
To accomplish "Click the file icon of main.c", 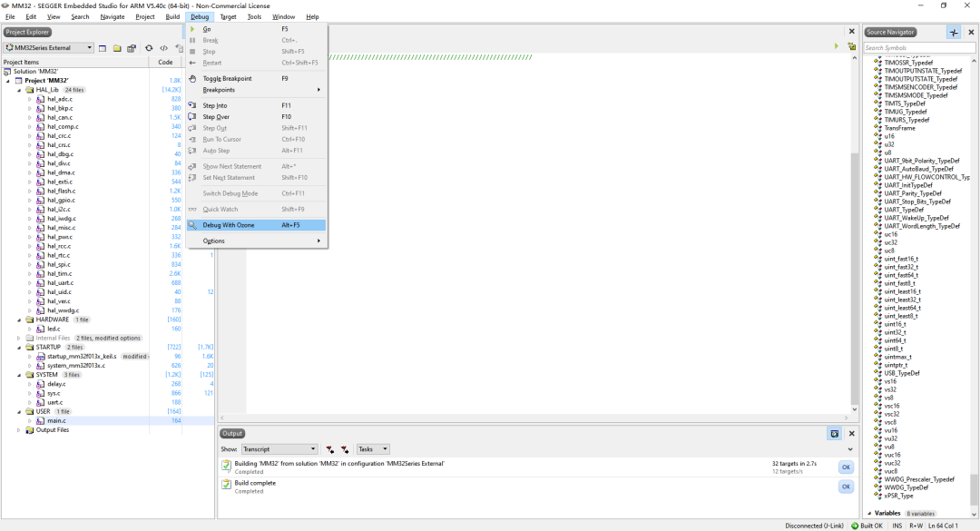I will pos(41,421).
